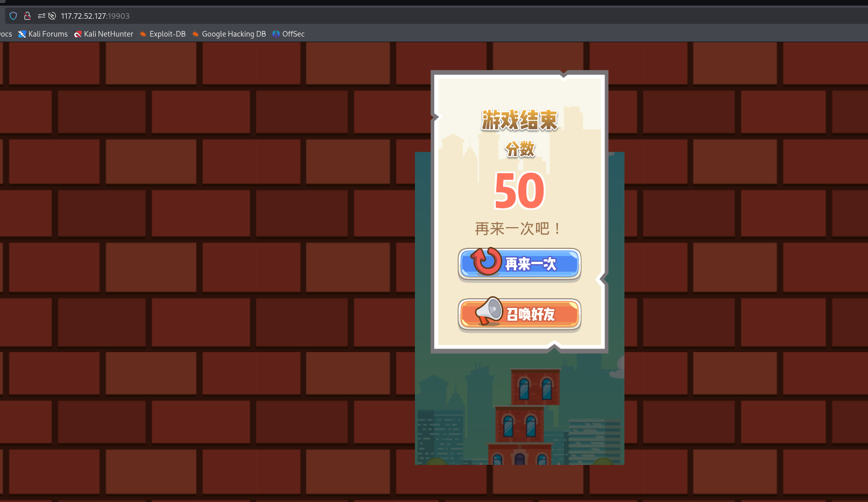Click the score number 50
Screen dimensions: 868x502
pos(519,191)
